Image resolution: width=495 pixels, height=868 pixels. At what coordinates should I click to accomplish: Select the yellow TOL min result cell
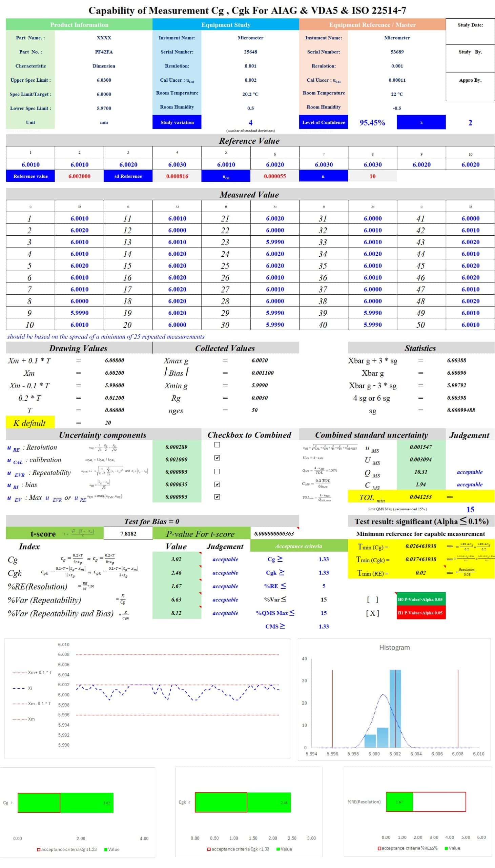(x=420, y=497)
